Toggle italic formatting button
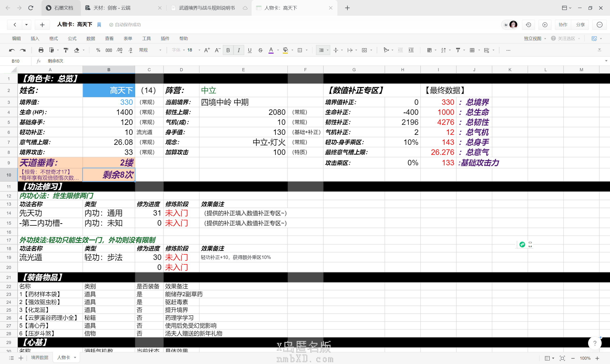 (x=239, y=50)
